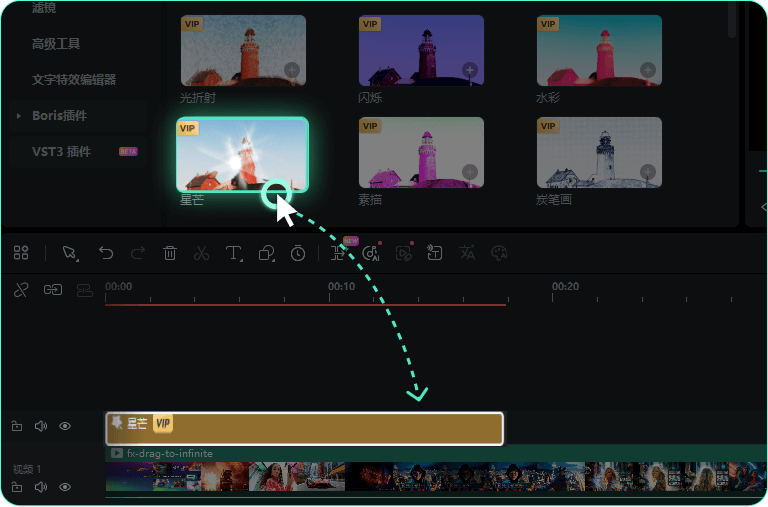Select the 星芒 effect clip on timeline
Screen dimensions: 768x507
pos(305,429)
